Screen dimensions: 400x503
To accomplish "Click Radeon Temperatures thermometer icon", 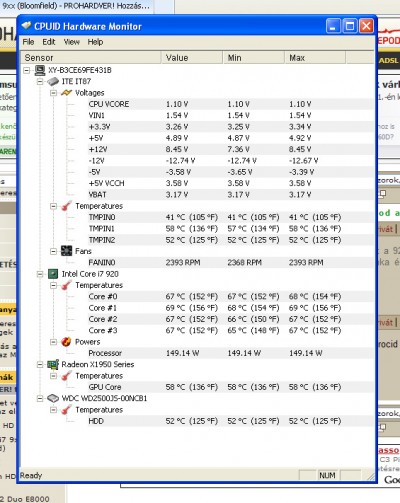I will [x=66, y=376].
